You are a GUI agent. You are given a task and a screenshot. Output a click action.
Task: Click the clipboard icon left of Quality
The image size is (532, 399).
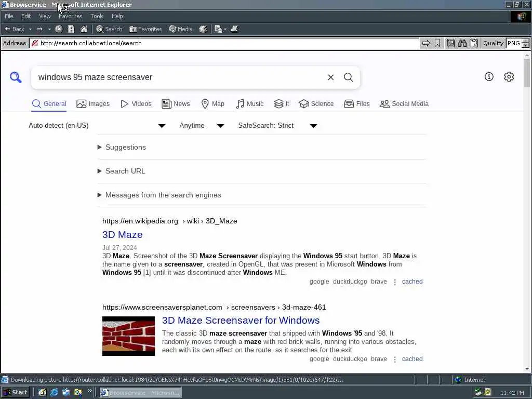click(474, 43)
